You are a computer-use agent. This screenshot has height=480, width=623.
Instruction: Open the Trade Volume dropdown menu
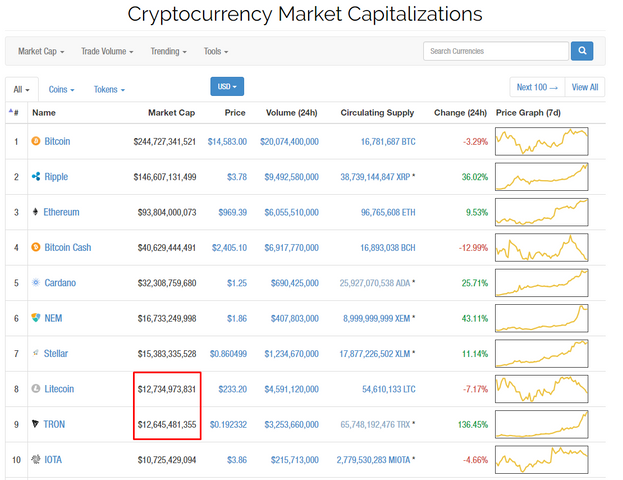107,51
